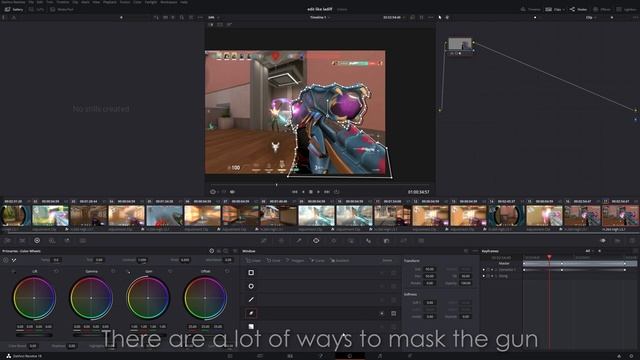Toggle the Timeline panel button

[x=531, y=9]
